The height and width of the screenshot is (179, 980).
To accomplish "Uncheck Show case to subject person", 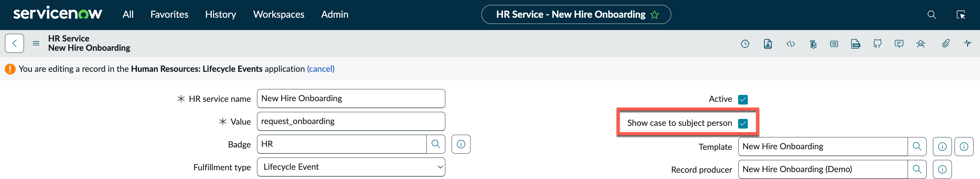I will tap(743, 123).
